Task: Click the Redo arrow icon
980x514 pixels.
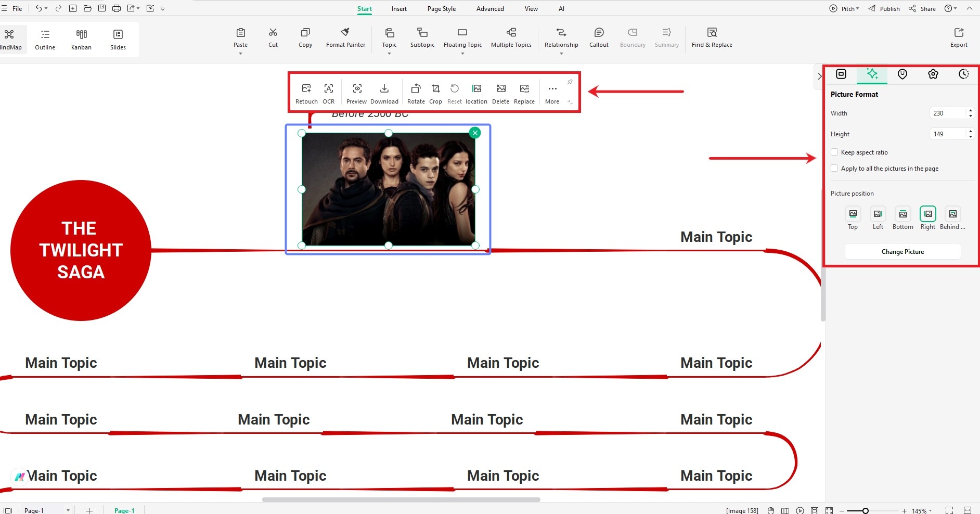Action: tap(58, 8)
